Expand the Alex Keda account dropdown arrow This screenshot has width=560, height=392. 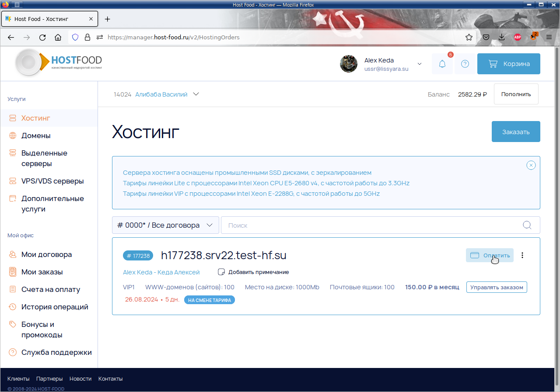[x=420, y=64]
